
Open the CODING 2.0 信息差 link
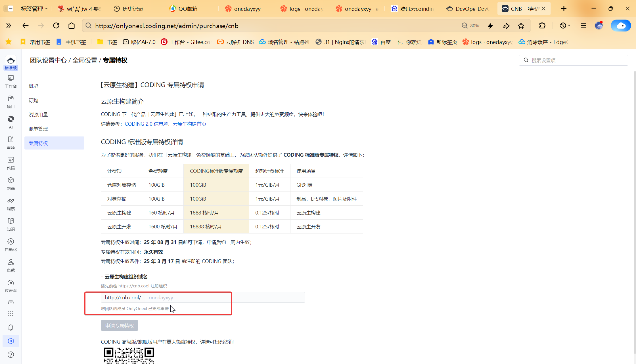pos(147,124)
